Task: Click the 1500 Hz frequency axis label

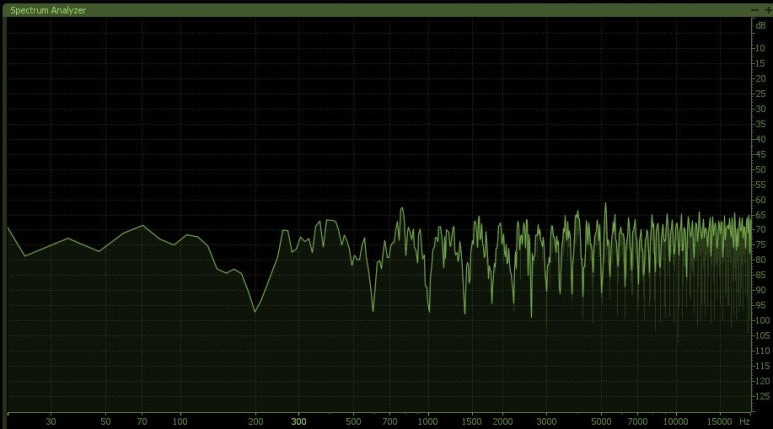Action: (471, 422)
